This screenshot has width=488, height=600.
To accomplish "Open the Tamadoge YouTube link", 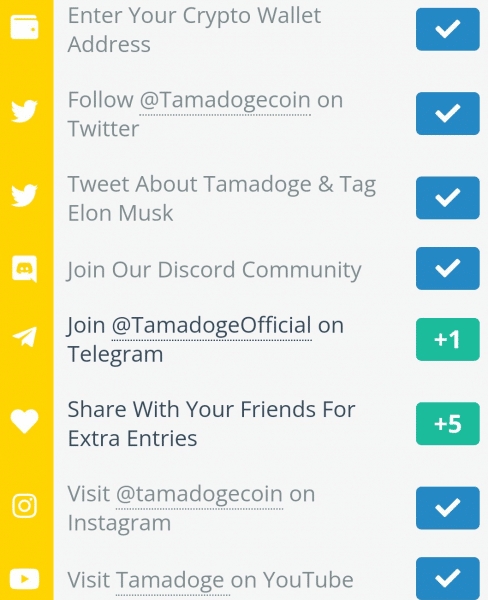I will click(x=170, y=580).
